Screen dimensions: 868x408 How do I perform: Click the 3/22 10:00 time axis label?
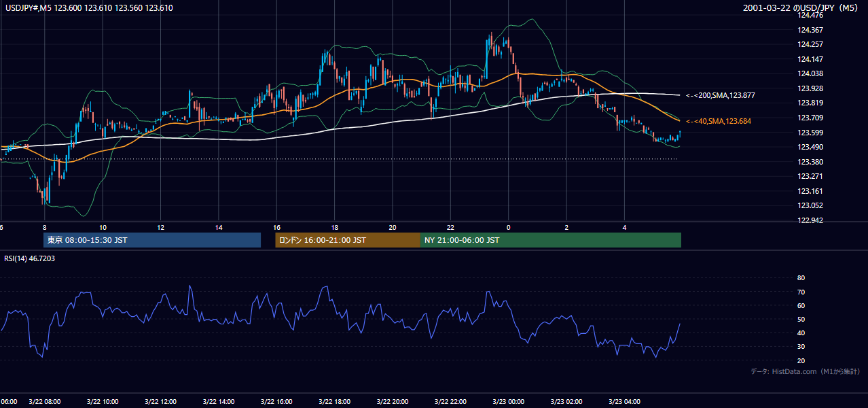103,402
